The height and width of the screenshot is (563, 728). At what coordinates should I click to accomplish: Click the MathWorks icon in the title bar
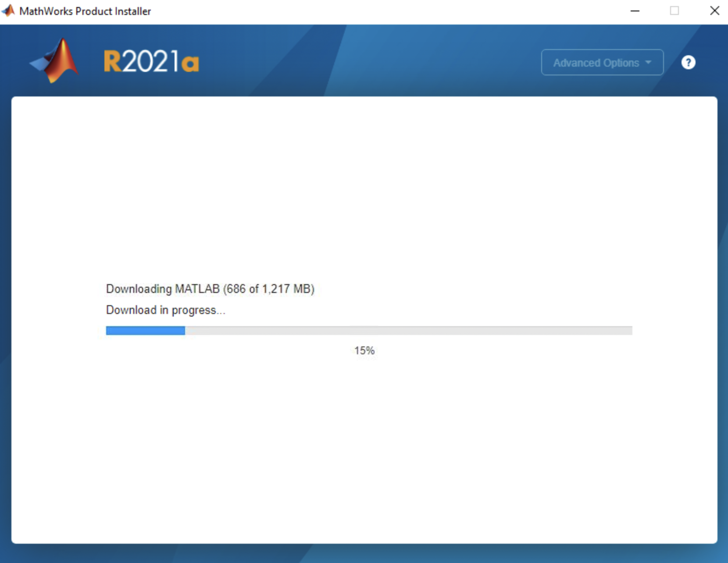[x=8, y=11]
